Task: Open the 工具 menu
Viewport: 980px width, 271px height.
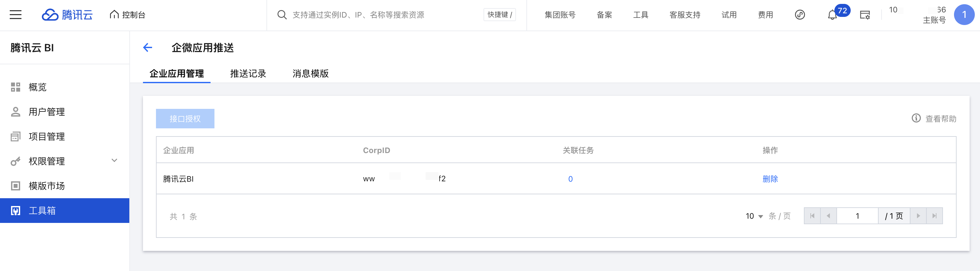Action: (641, 15)
